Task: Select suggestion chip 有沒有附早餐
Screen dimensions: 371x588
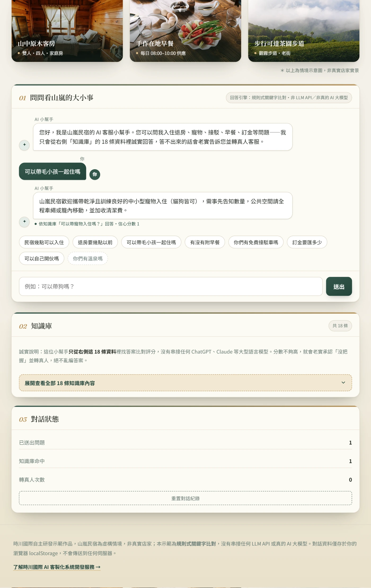Action: pyautogui.click(x=205, y=242)
